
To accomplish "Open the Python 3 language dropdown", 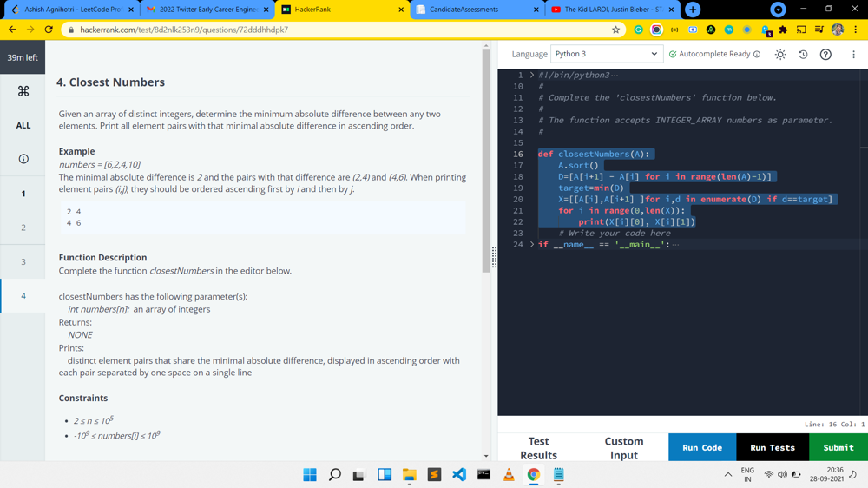I will pos(607,54).
